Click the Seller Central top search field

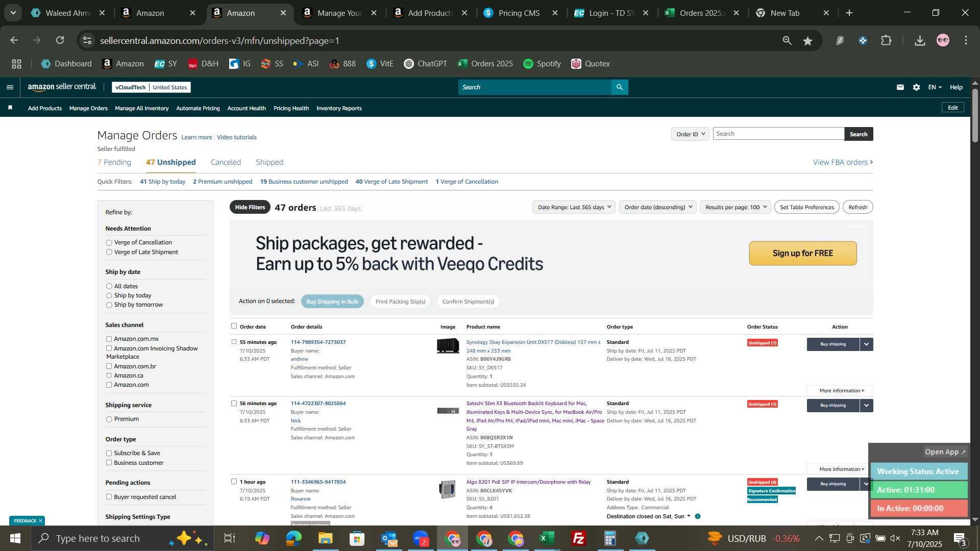pyautogui.click(x=535, y=87)
